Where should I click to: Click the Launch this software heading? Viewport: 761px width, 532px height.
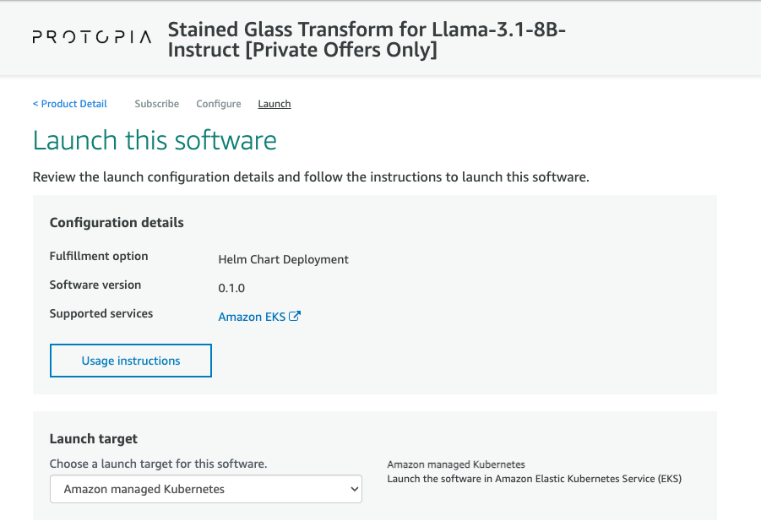pos(155,140)
